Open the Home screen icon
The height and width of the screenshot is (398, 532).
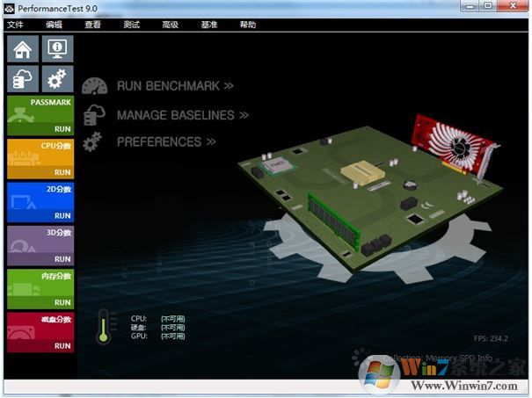[23, 49]
